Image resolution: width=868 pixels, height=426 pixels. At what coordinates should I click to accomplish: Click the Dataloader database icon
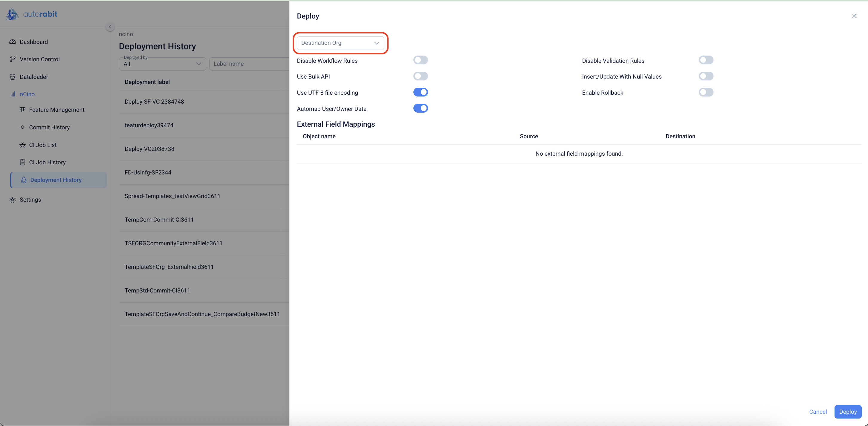pos(13,77)
